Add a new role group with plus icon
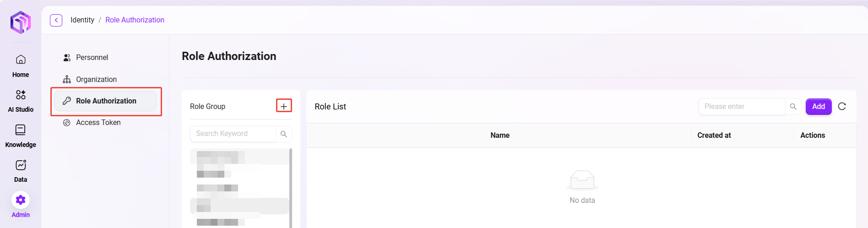Screen dimensions: 868x228 (284, 106)
